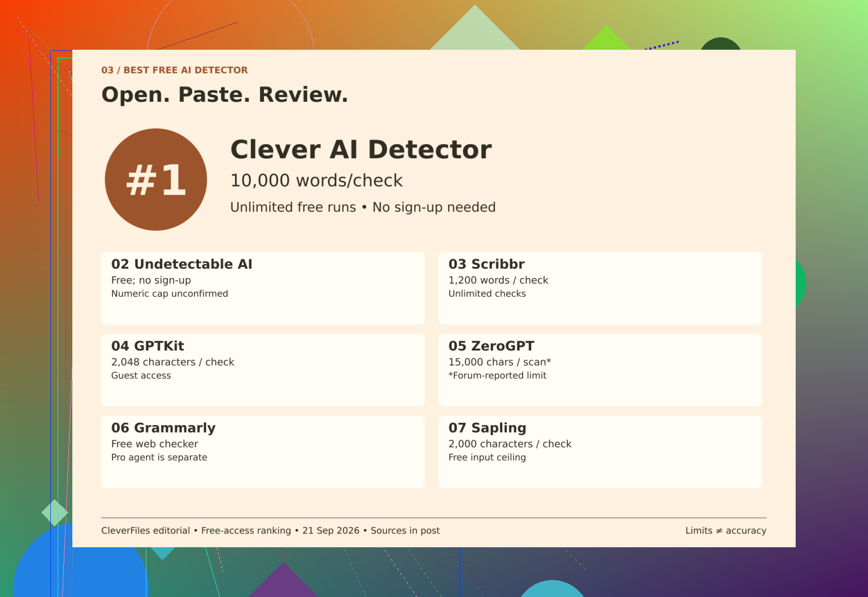Click 'Unlimited checks' in Scribbr card
868x597 pixels.
pos(487,294)
